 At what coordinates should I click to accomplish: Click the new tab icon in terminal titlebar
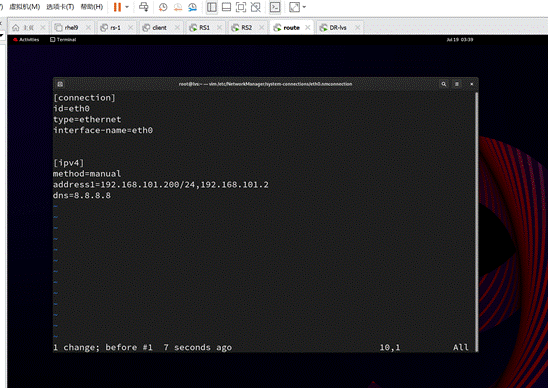[x=60, y=84]
